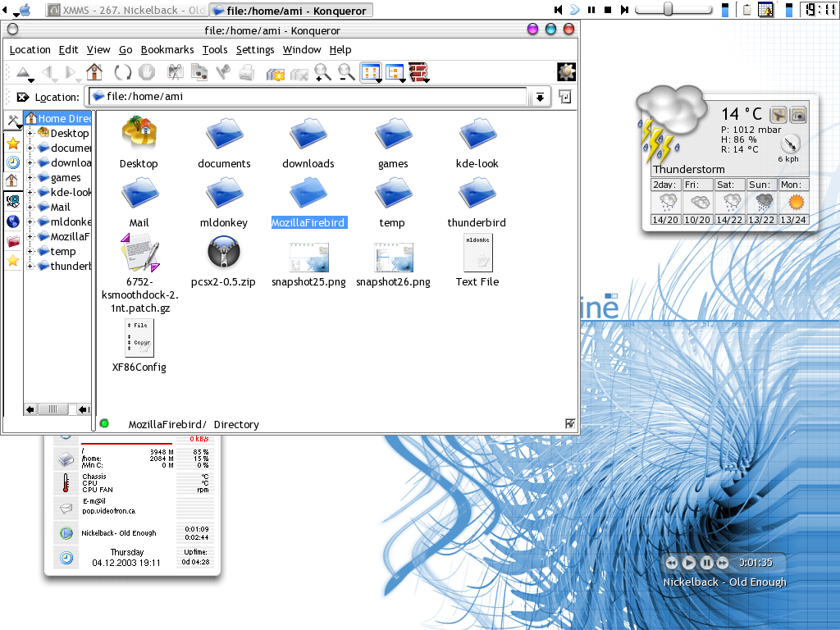The width and height of the screenshot is (840, 630).
Task: Expand Desktop node in sidebar tree
Action: pyautogui.click(x=30, y=133)
